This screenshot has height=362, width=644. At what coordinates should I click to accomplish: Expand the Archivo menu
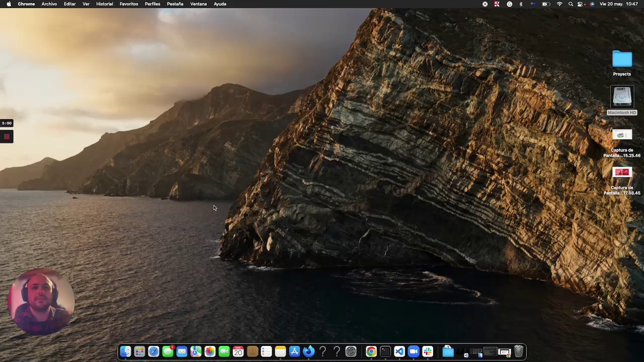point(49,4)
